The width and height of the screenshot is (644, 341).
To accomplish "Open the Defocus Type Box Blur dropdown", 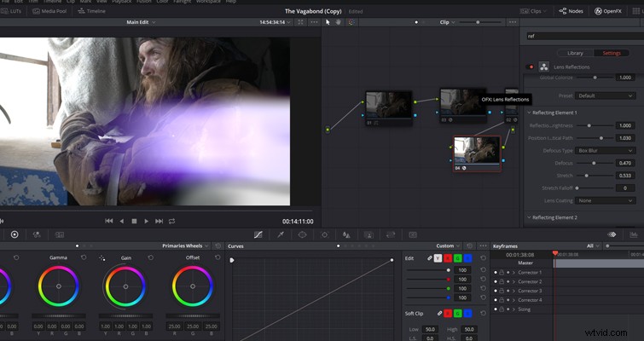I will [x=605, y=151].
